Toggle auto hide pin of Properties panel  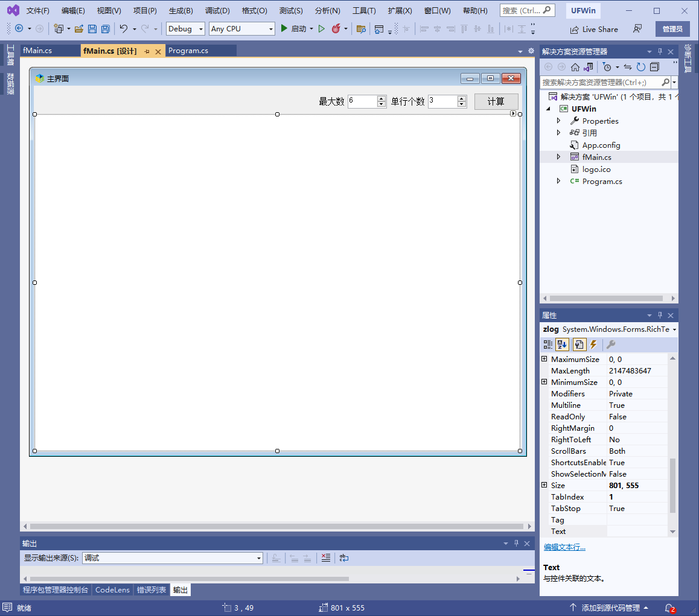coord(660,315)
